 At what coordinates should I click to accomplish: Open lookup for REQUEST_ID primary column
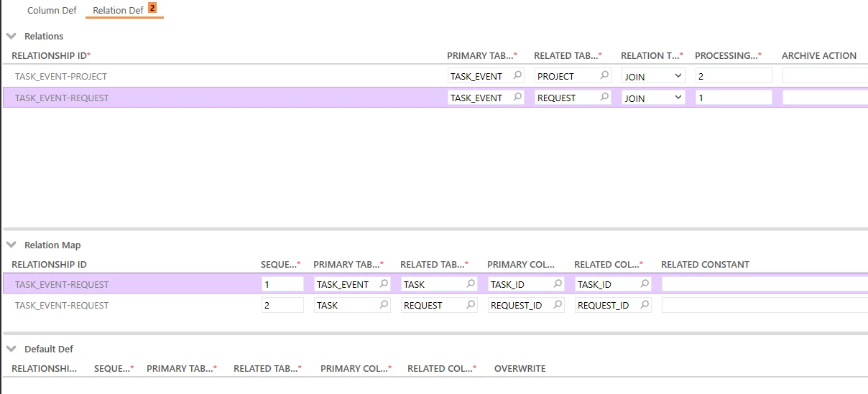[558, 305]
